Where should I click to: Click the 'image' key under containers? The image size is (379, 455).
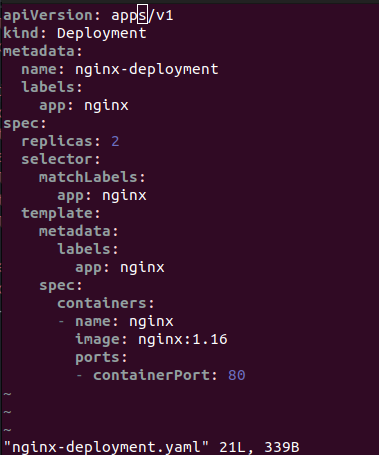(x=97, y=339)
